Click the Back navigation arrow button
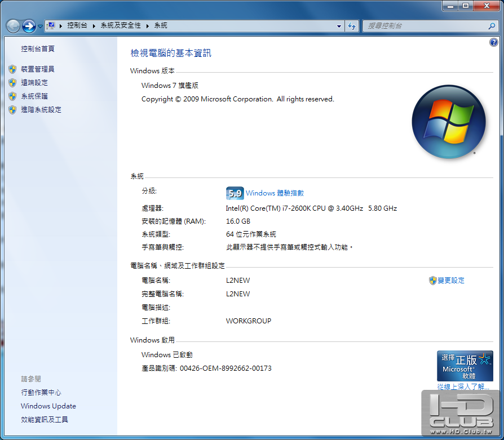This screenshot has width=504, height=440. click(x=13, y=26)
